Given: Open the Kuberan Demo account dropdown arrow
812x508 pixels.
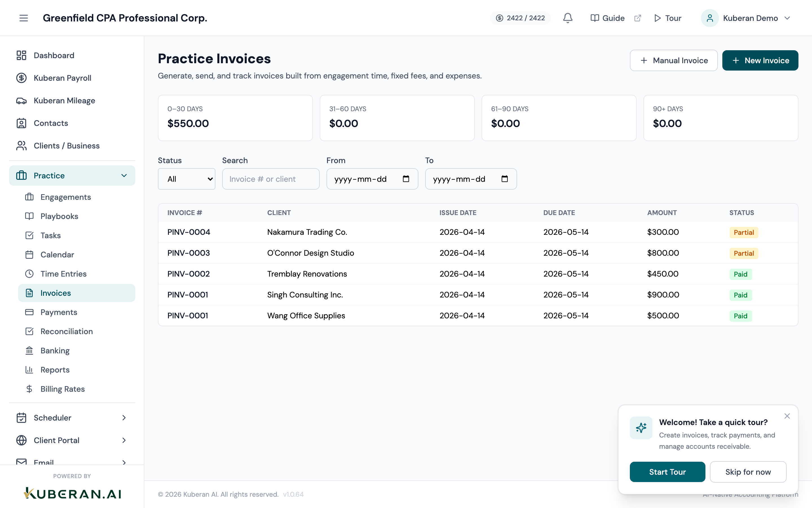Looking at the screenshot, I should pyautogui.click(x=787, y=18).
